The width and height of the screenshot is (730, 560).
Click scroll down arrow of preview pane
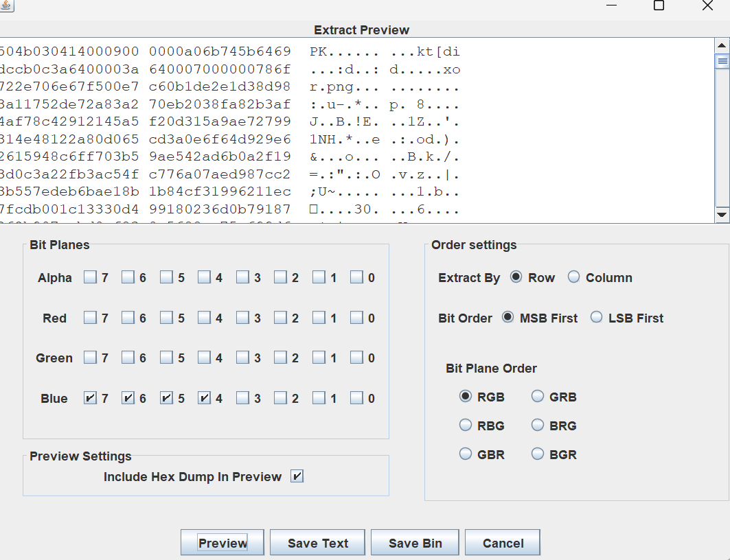point(722,214)
